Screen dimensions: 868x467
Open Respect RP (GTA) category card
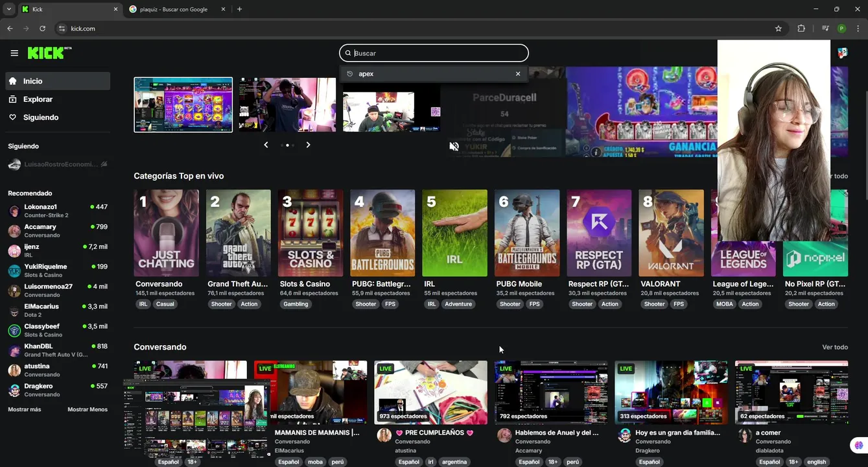[x=599, y=233]
